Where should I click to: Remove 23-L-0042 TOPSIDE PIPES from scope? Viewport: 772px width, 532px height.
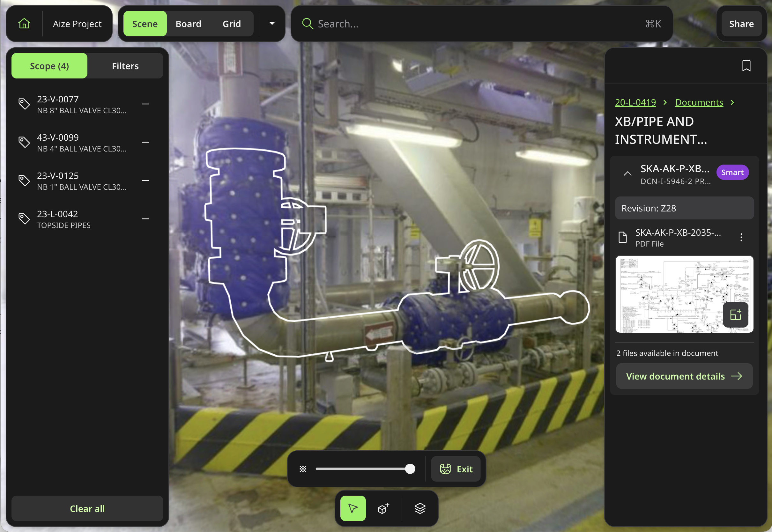(x=145, y=219)
